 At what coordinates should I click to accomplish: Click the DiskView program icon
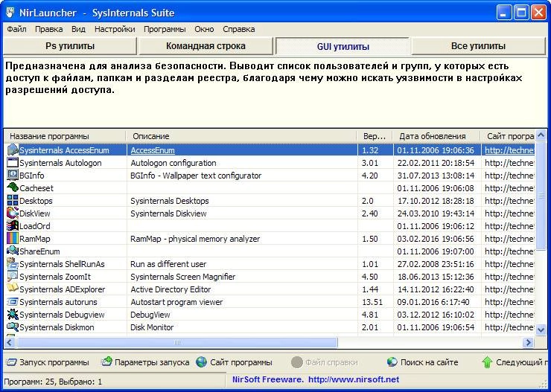point(13,213)
